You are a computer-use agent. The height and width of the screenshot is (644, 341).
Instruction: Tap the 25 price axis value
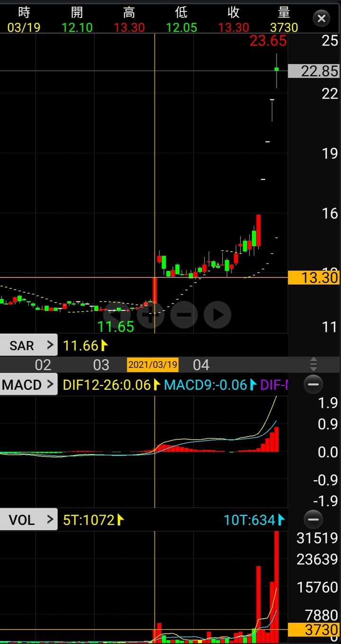pyautogui.click(x=330, y=41)
